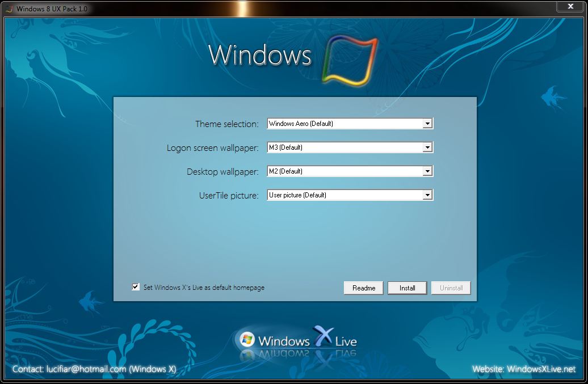Click the Theme selection label
Screen dimensions: 588x384
pyautogui.click(x=227, y=124)
